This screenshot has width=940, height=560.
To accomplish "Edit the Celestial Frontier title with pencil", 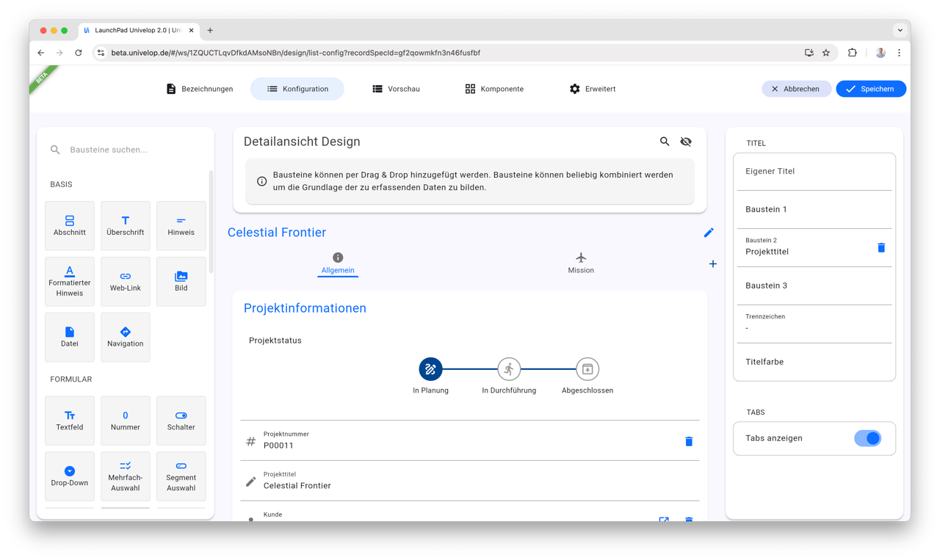I will (x=709, y=233).
